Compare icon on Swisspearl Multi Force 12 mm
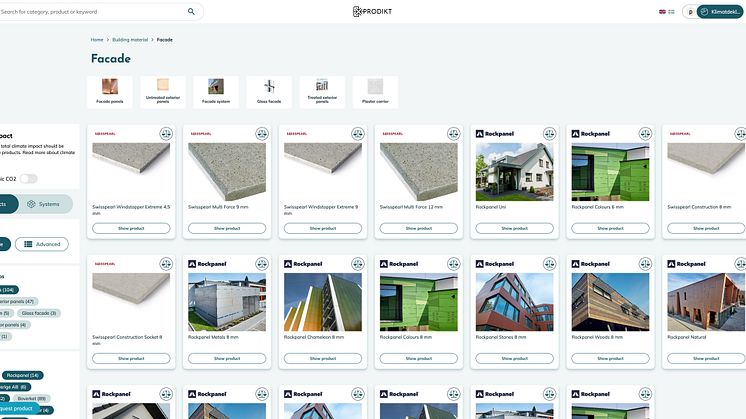746x419 pixels. [x=453, y=134]
